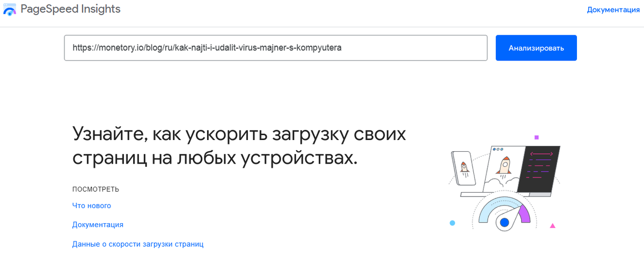Open Данные о скорости загрузки страниц link
This screenshot has height=265, width=644.
138,244
